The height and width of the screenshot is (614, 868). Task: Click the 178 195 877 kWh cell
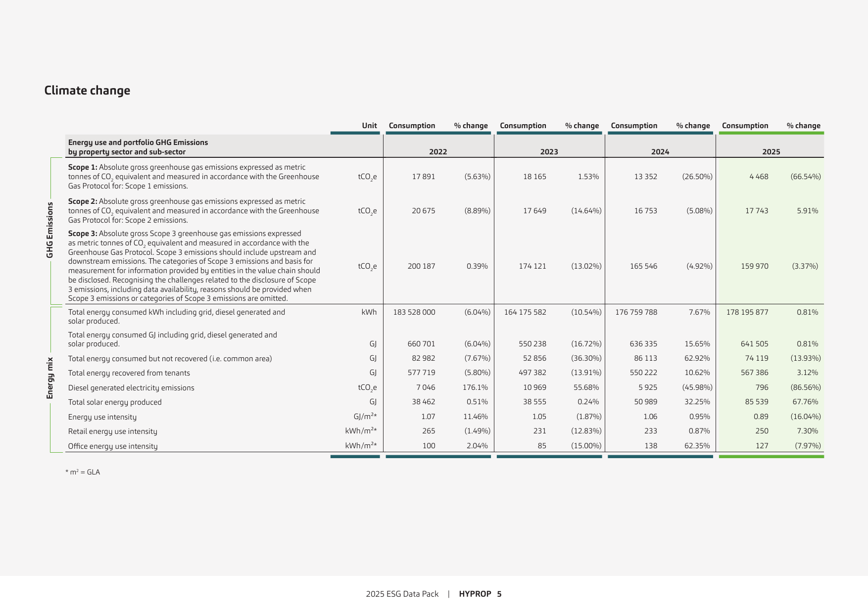click(747, 312)
